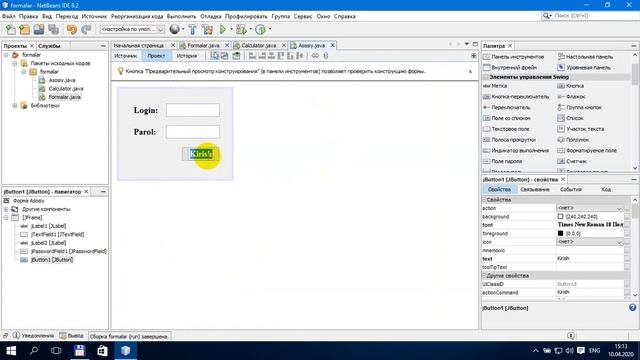Select Кнопка-переключатель toggle button palette item
Image resolution: width=640 pixels, height=360 pixels.
pyautogui.click(x=516, y=97)
